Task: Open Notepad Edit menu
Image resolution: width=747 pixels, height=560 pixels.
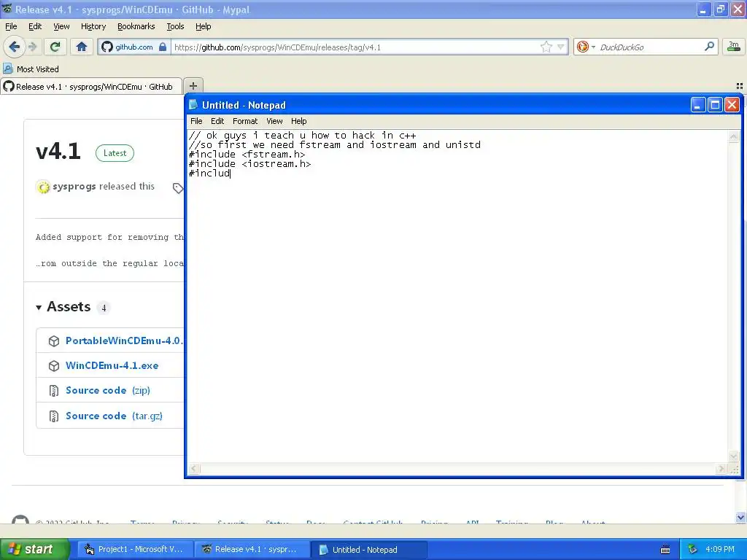Action: pos(217,121)
